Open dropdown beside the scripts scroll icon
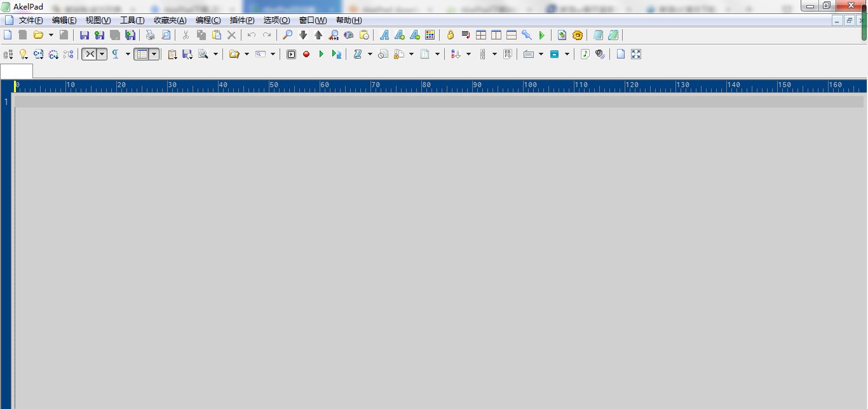 tap(370, 54)
